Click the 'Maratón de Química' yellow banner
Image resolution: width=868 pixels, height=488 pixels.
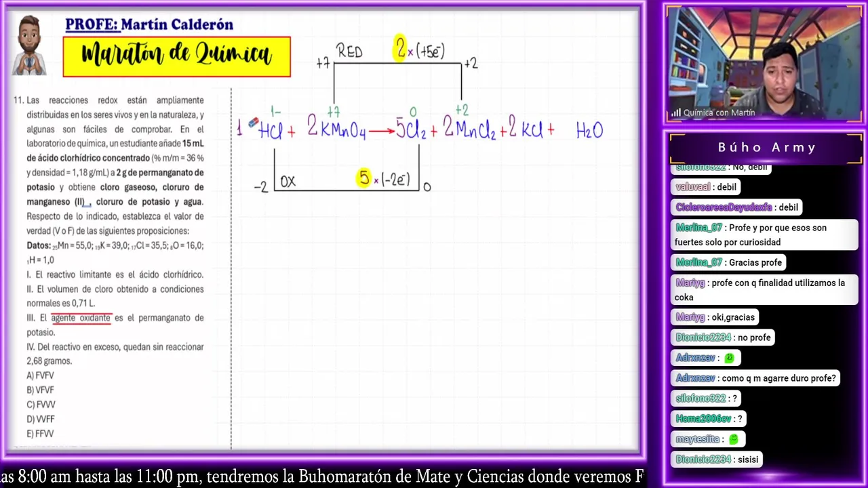tap(176, 56)
